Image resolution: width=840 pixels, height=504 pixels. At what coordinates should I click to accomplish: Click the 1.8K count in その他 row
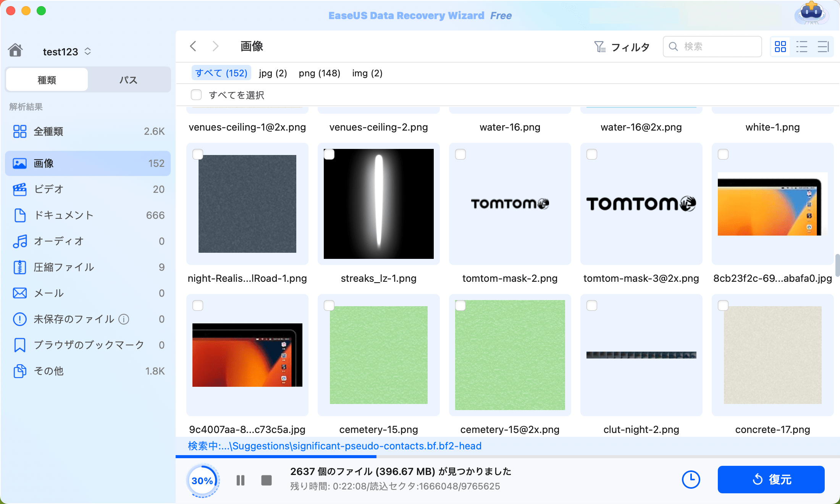point(155,371)
